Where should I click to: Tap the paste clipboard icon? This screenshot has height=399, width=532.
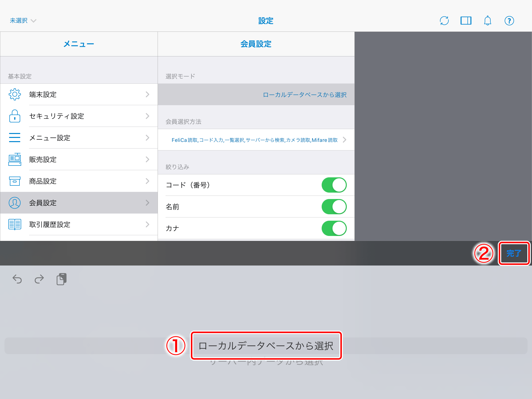[x=62, y=279]
